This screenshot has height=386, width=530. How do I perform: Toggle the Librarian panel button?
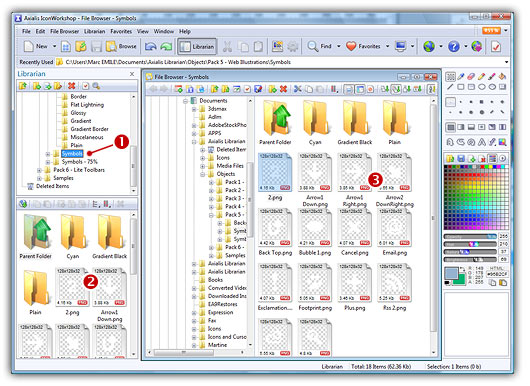coord(197,47)
